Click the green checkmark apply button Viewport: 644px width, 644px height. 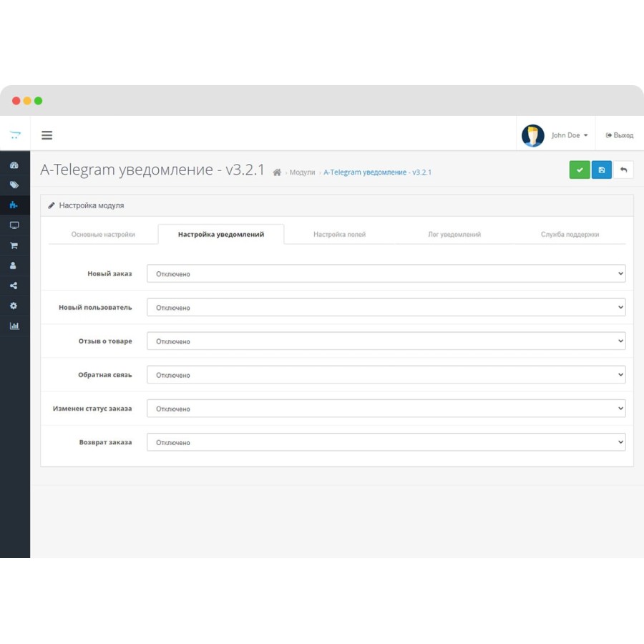pyautogui.click(x=580, y=170)
